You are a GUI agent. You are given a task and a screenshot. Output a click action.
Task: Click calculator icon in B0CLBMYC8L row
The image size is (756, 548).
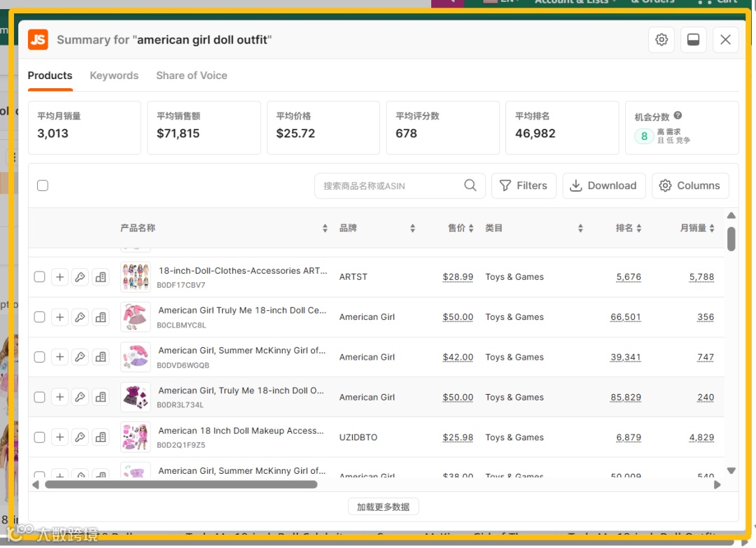100,317
